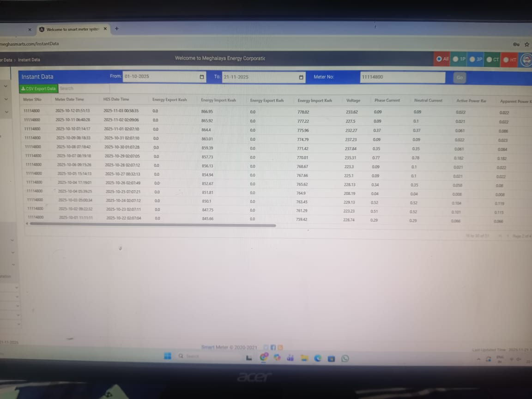
Task: Sort by Phase Current column header
Action: (x=387, y=100)
